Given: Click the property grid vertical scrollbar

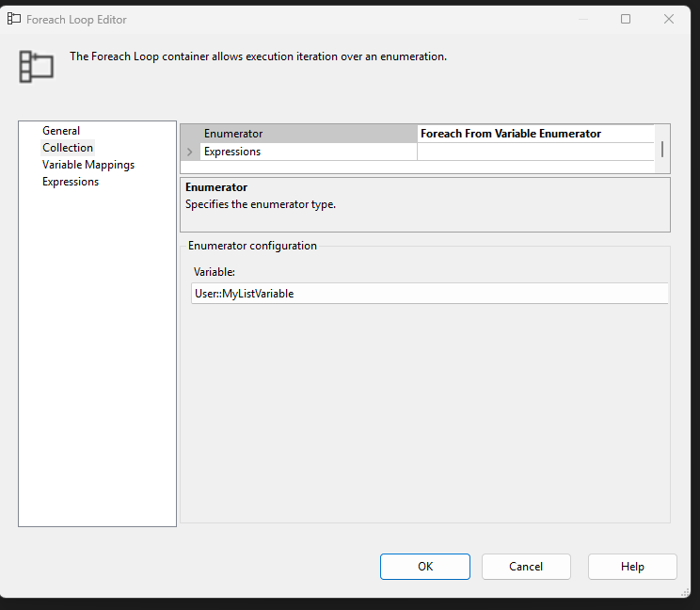Looking at the screenshot, I should click(662, 149).
